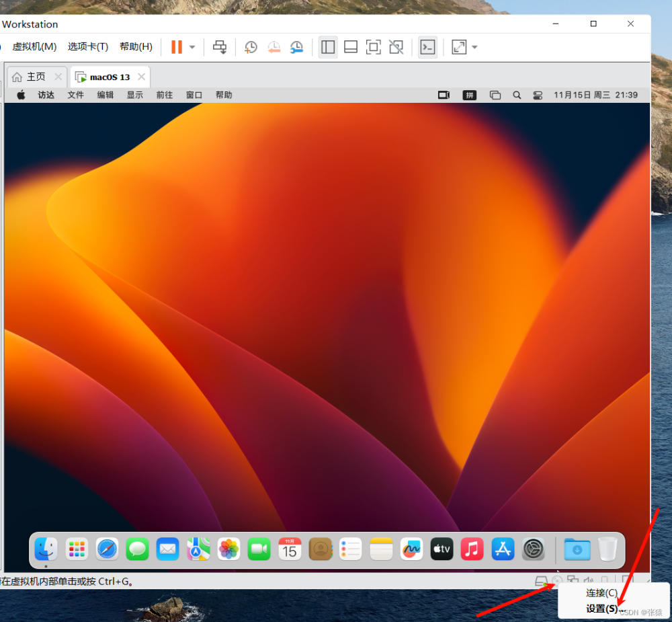Open Messages from the dock
Screen dimensions: 672x622
click(137, 549)
